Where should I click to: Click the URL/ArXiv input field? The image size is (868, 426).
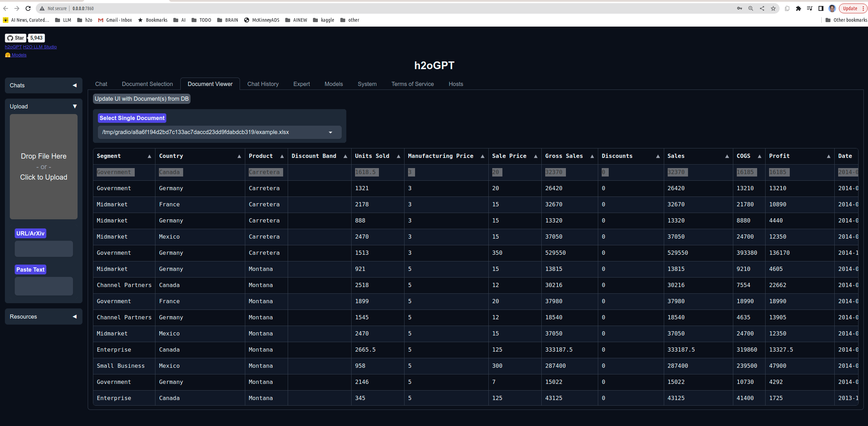44,249
